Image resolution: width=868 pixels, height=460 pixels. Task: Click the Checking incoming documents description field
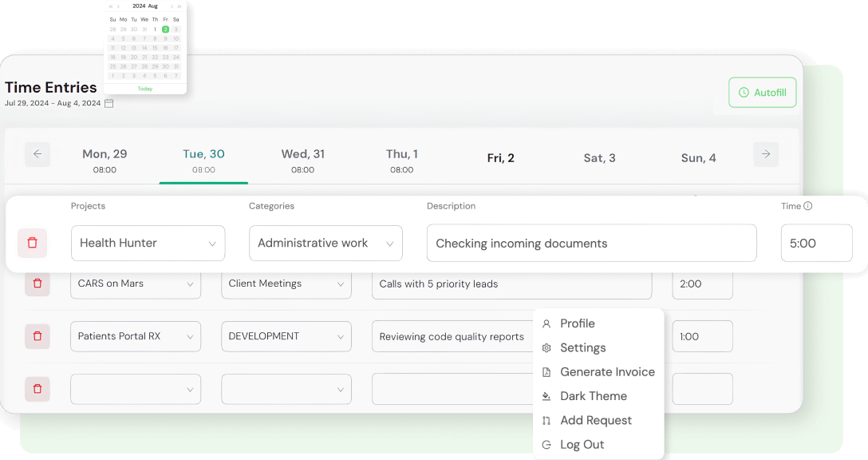[x=591, y=244]
